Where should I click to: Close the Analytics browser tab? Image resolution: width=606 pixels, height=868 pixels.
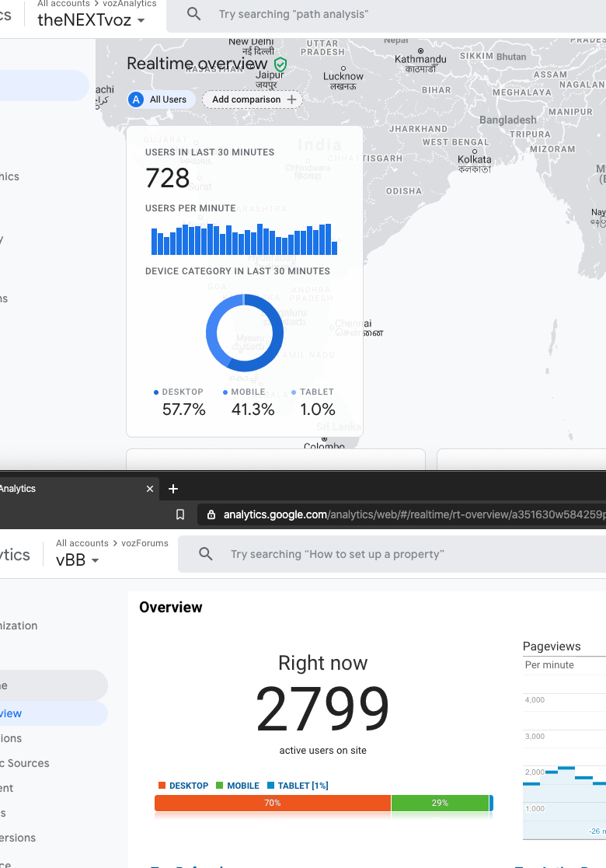(149, 489)
